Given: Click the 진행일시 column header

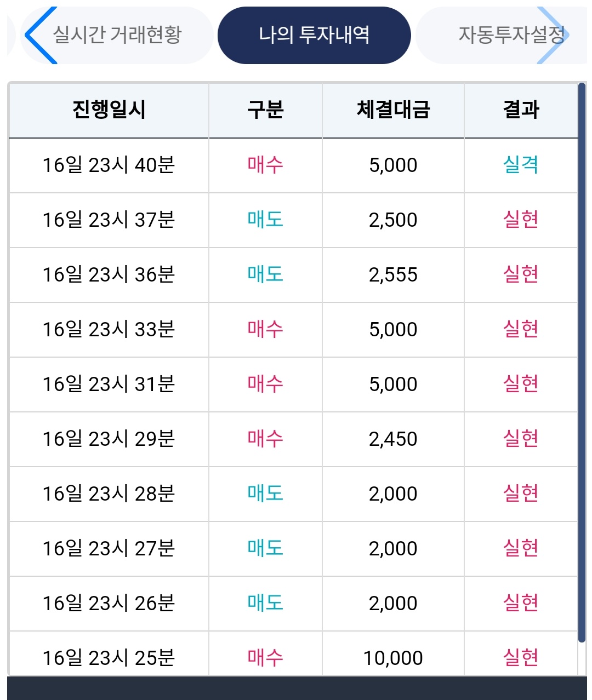Looking at the screenshot, I should pos(109,110).
